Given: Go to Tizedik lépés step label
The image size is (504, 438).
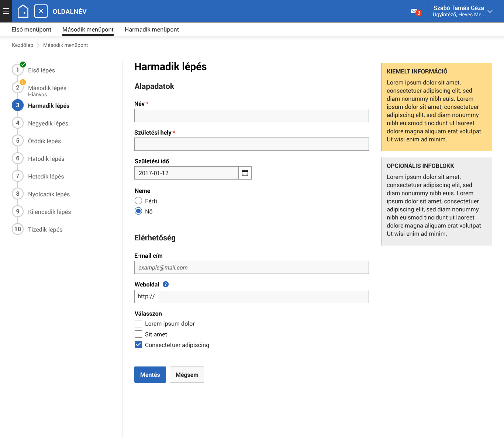Looking at the screenshot, I should click(45, 230).
